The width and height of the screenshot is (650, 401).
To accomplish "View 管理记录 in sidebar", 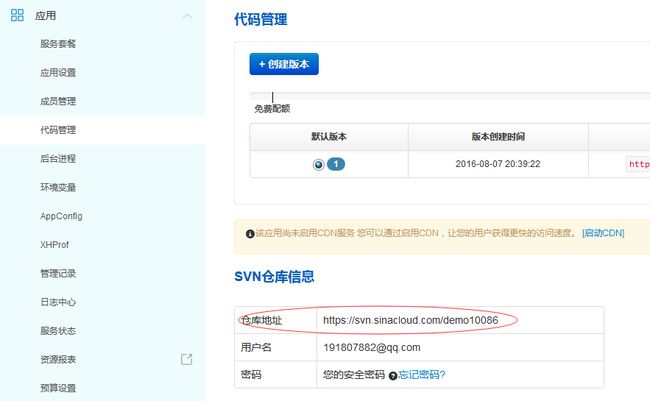I will point(58,273).
